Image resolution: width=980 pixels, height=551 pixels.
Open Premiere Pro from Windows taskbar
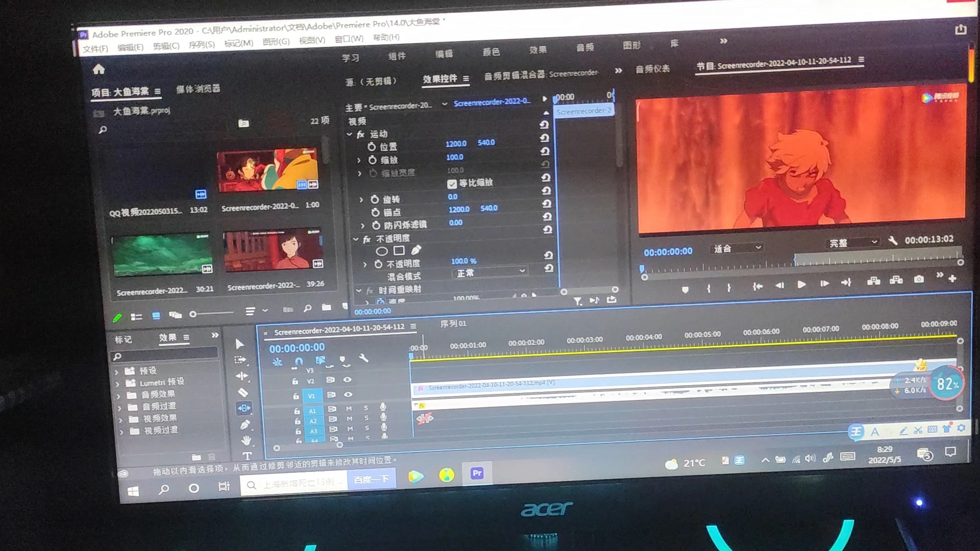(477, 473)
